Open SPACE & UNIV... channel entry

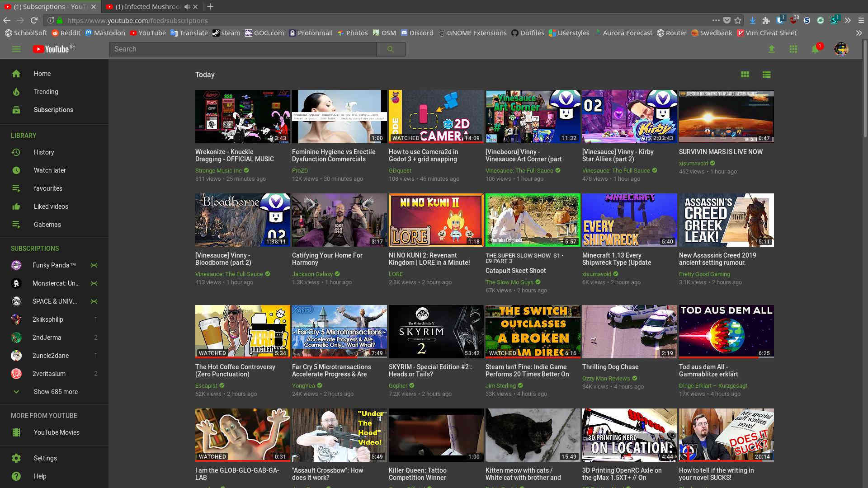54,301
